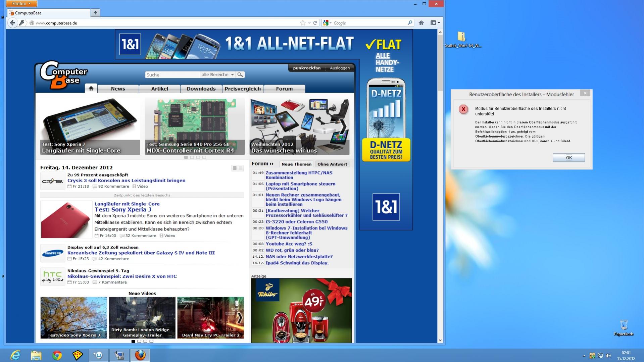Open the Galaxy S IV und Note III article
The height and width of the screenshot is (362, 644).
141,253
